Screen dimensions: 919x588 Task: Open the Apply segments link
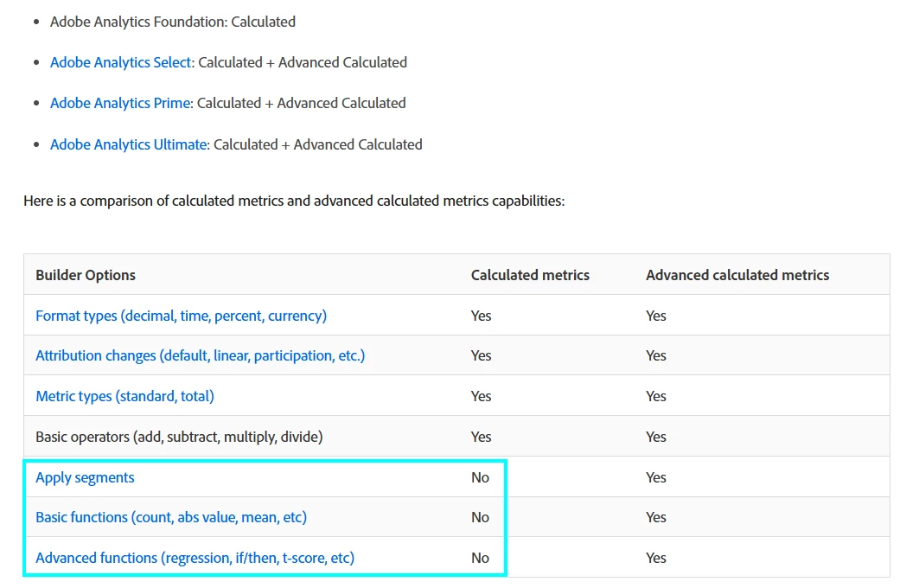[85, 477]
